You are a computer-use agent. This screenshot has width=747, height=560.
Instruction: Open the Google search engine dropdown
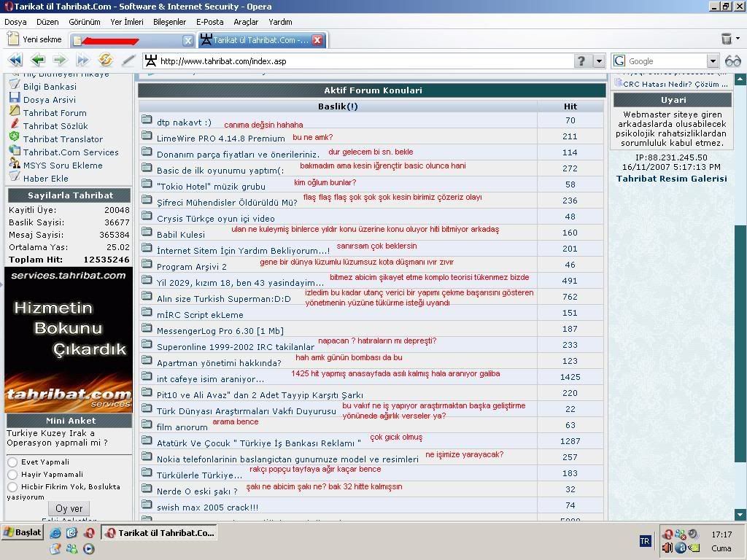[713, 61]
